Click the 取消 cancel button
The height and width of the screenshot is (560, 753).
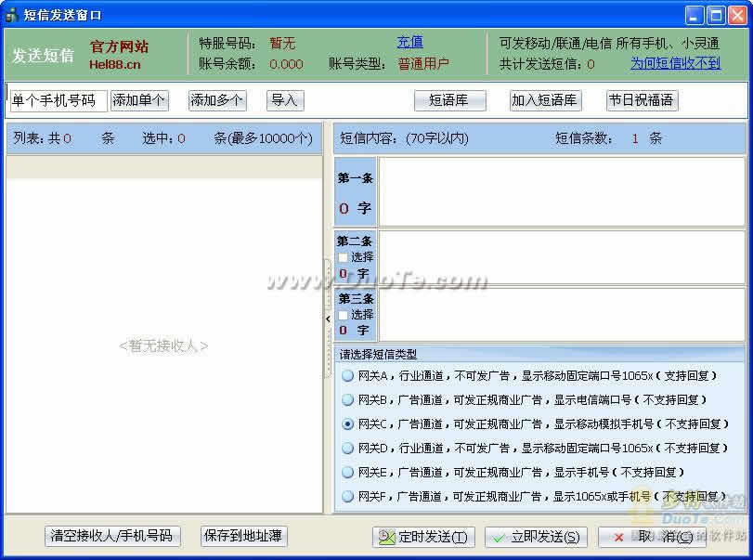coord(652,537)
